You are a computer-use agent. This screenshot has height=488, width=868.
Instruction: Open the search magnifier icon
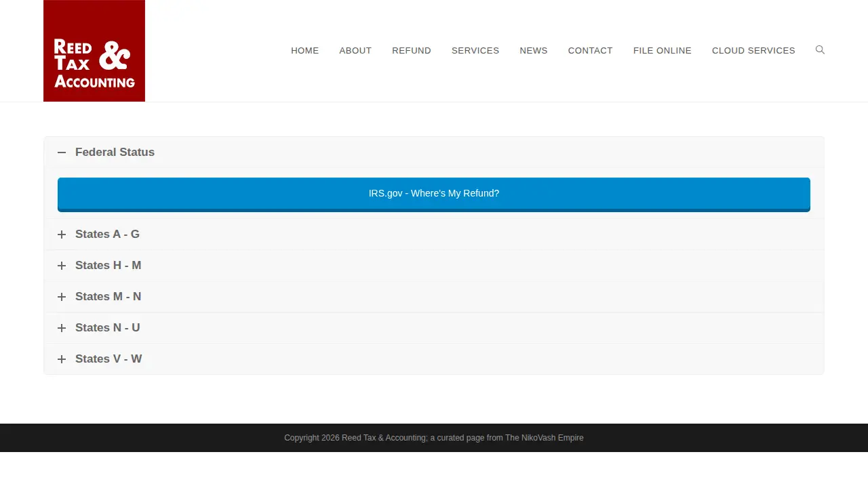(820, 50)
